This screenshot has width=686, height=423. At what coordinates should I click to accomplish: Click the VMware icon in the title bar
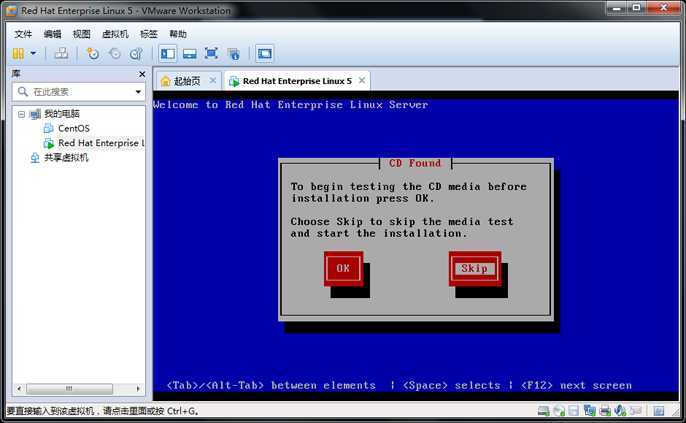pyautogui.click(x=11, y=10)
